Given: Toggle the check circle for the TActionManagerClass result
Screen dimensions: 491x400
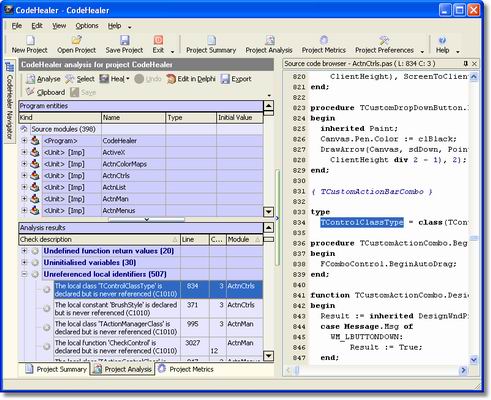Looking at the screenshot, I should (47, 327).
